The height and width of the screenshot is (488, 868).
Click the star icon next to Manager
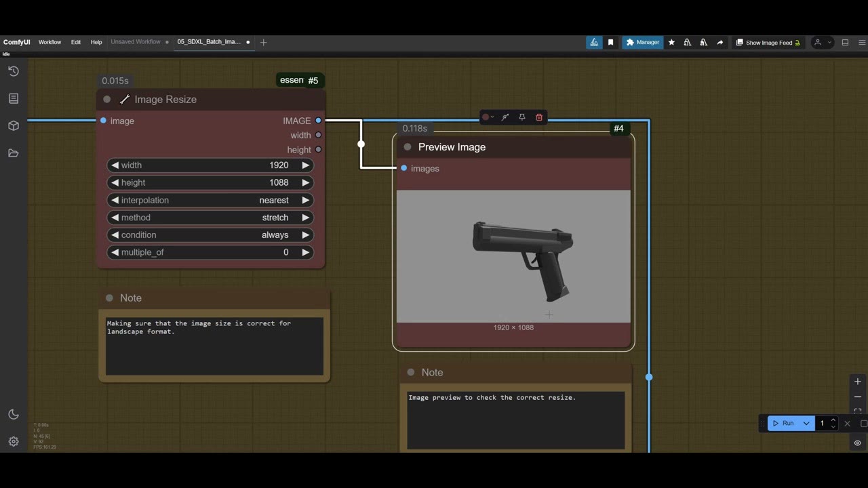click(x=671, y=42)
